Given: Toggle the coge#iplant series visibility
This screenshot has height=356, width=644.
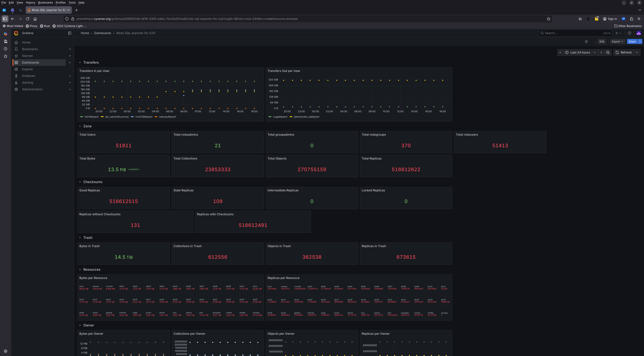Looking at the screenshot, I should point(280,117).
